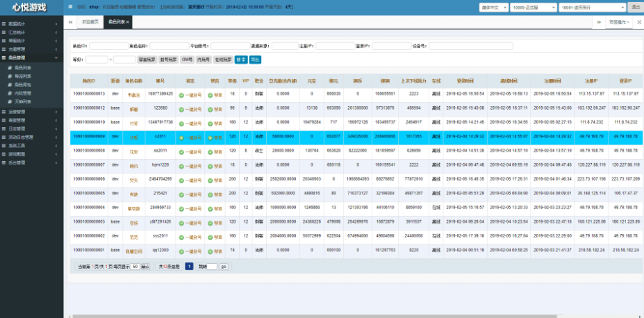This screenshot has height=318, width=644.
Task: Click green 一键封号 icon for account 123580
Action: (x=181, y=110)
